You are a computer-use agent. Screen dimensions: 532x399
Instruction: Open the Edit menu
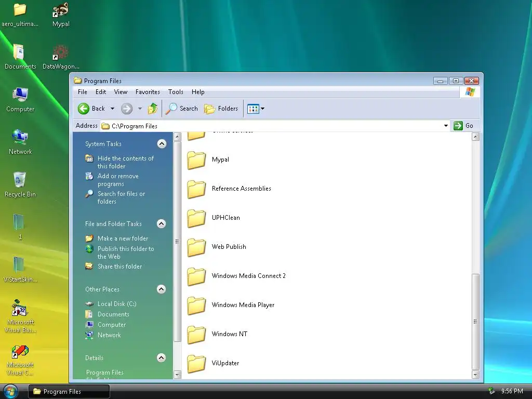(x=101, y=92)
